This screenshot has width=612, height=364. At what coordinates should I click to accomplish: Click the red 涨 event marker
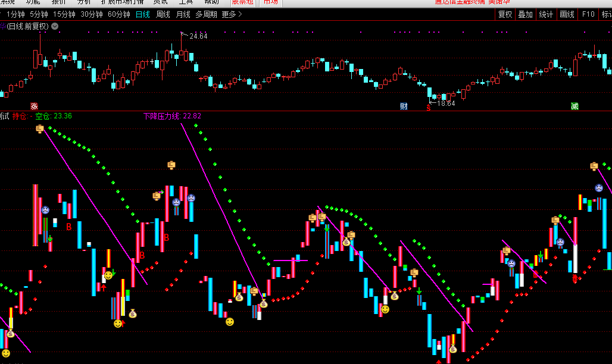[x=34, y=106]
